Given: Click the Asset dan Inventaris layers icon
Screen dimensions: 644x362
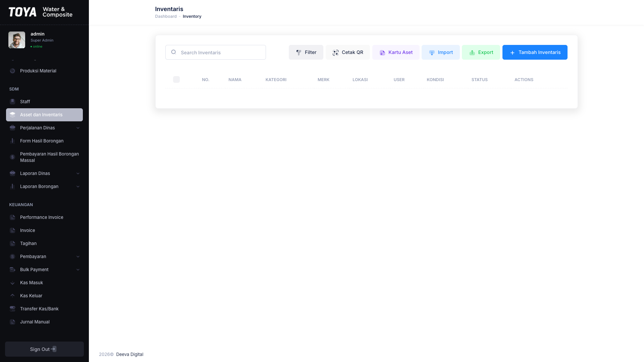Looking at the screenshot, I should click(12, 115).
